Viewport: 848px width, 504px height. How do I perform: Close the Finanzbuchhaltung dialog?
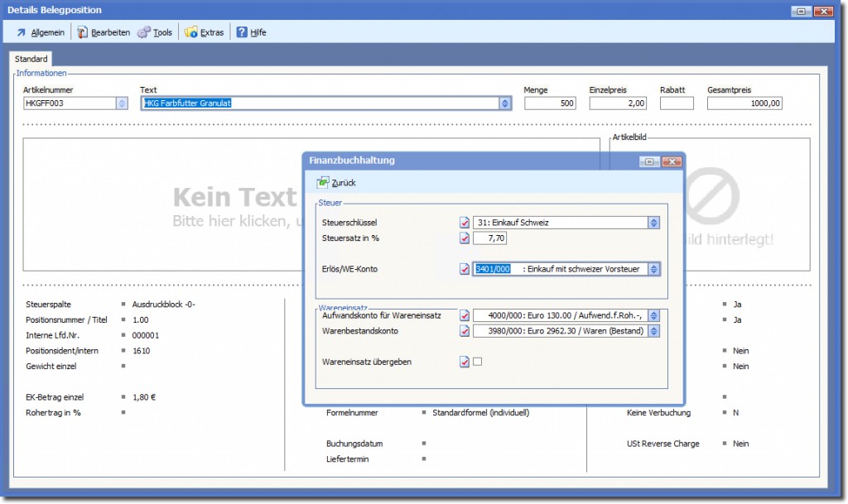(672, 161)
